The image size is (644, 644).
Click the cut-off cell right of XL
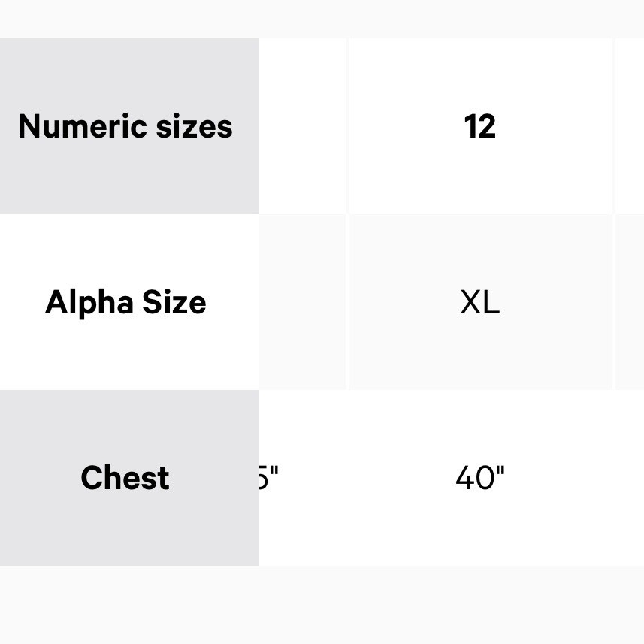coord(630,302)
